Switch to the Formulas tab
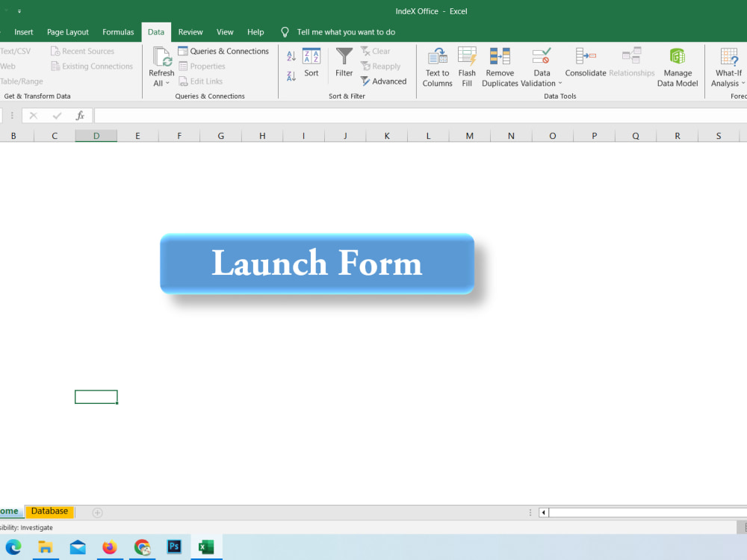 118,32
